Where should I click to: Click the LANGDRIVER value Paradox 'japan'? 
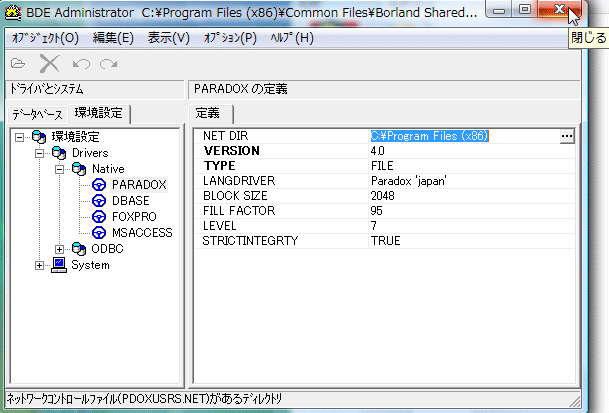(x=409, y=181)
